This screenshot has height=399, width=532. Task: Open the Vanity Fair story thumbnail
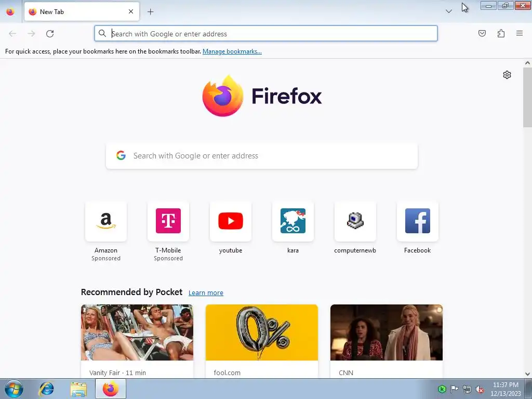pyautogui.click(x=137, y=332)
